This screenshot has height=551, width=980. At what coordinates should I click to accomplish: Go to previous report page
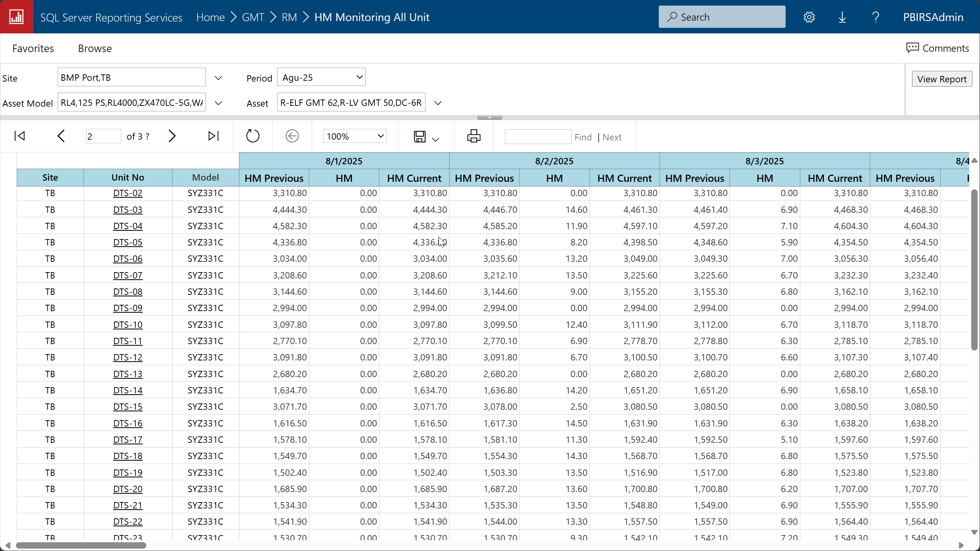click(x=61, y=136)
